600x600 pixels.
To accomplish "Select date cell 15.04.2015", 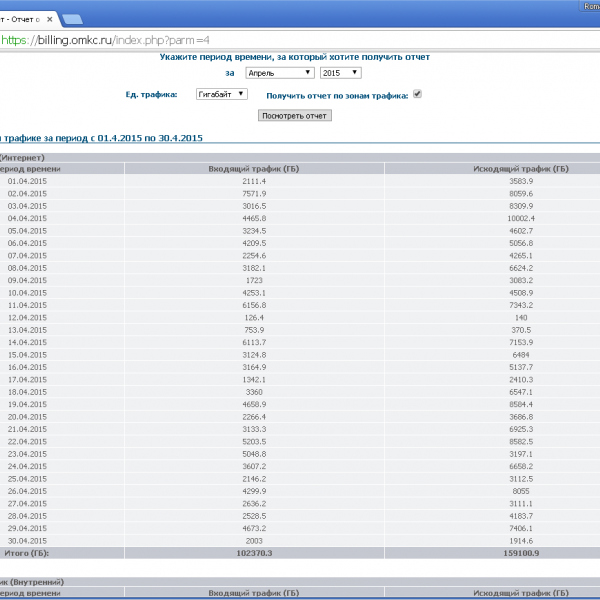I will pyautogui.click(x=27, y=355).
